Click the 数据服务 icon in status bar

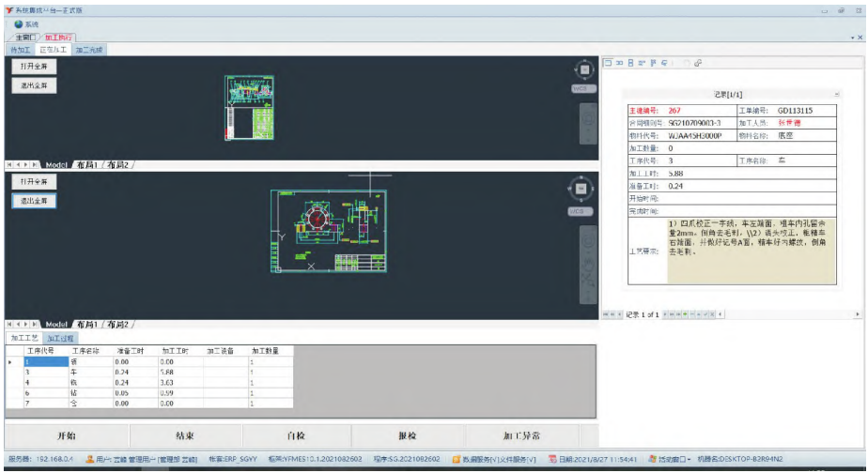tap(457, 459)
